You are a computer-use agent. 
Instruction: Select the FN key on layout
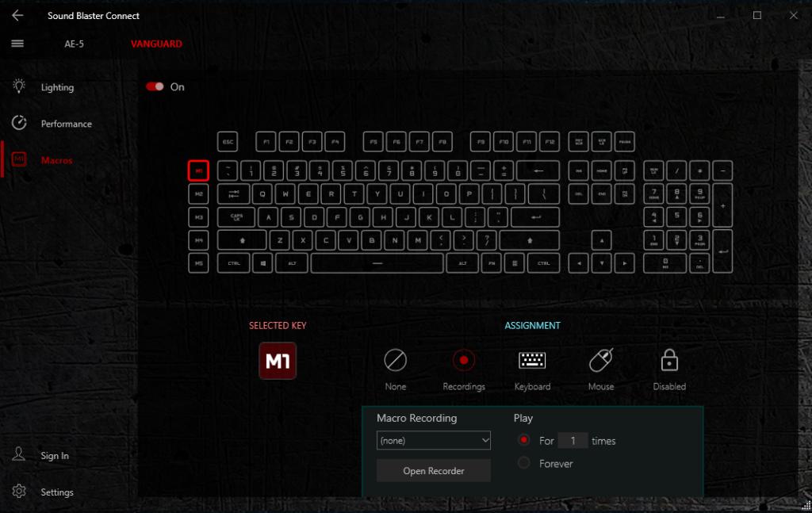point(492,263)
